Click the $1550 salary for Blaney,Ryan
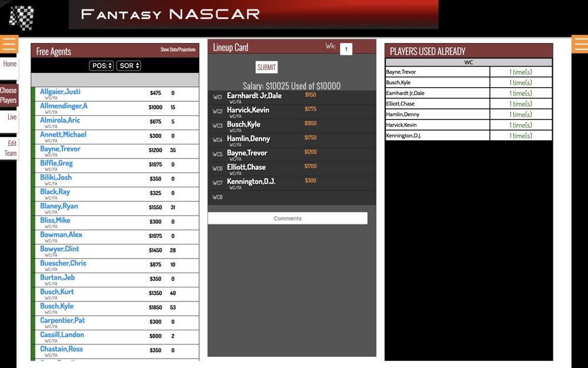Screen dimensions: 588x368 [x=155, y=207]
